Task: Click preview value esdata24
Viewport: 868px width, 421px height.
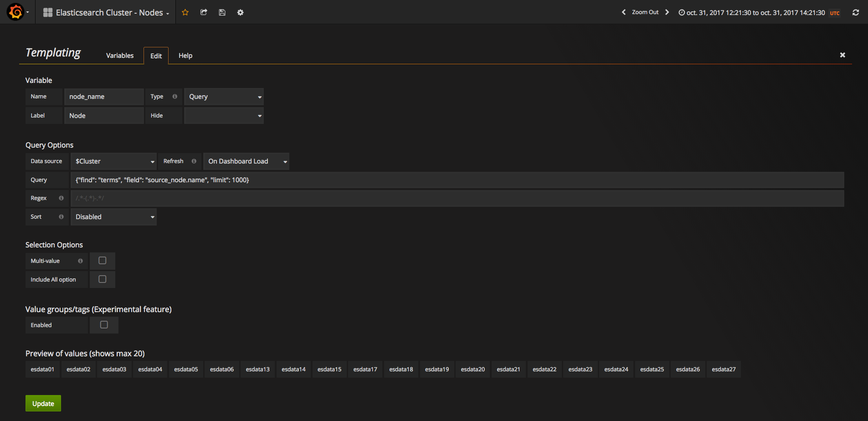Action: [616, 370]
